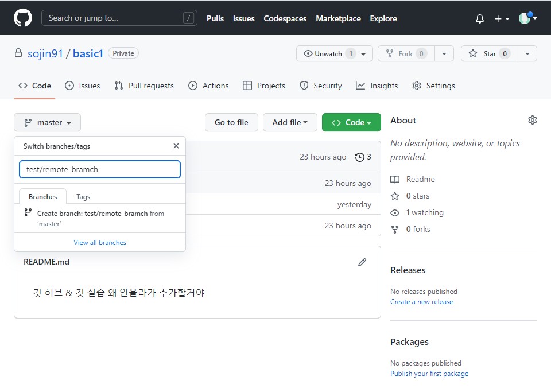Open notifications bell icon

tap(480, 18)
